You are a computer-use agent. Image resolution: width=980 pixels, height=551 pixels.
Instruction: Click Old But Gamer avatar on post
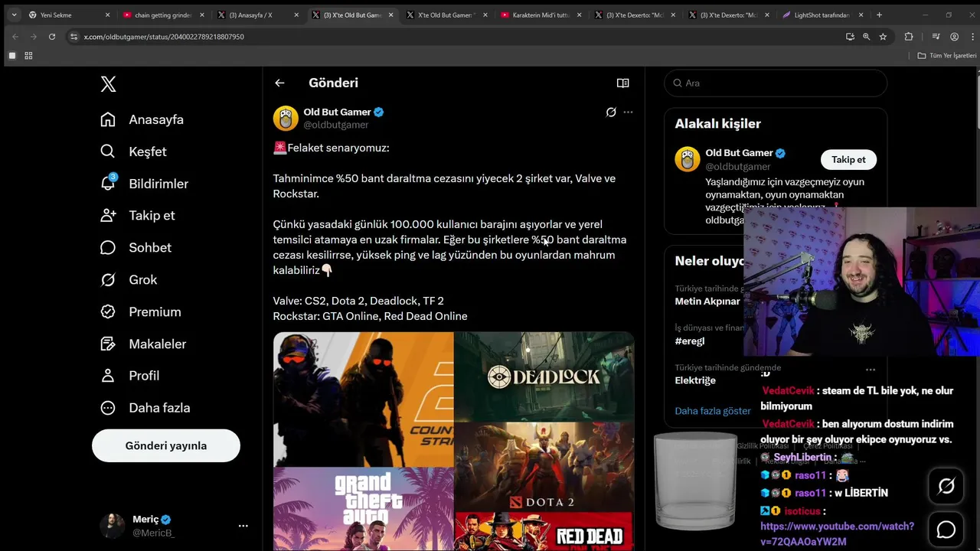(286, 118)
